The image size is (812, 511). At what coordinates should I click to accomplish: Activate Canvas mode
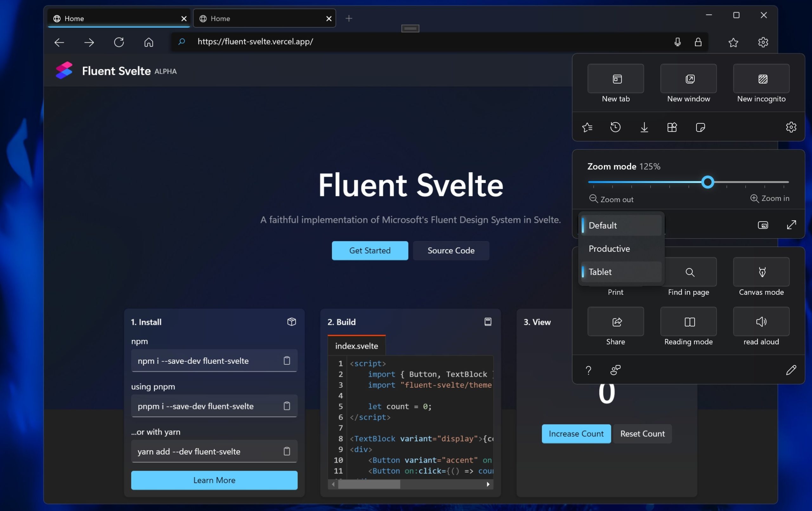pyautogui.click(x=761, y=272)
